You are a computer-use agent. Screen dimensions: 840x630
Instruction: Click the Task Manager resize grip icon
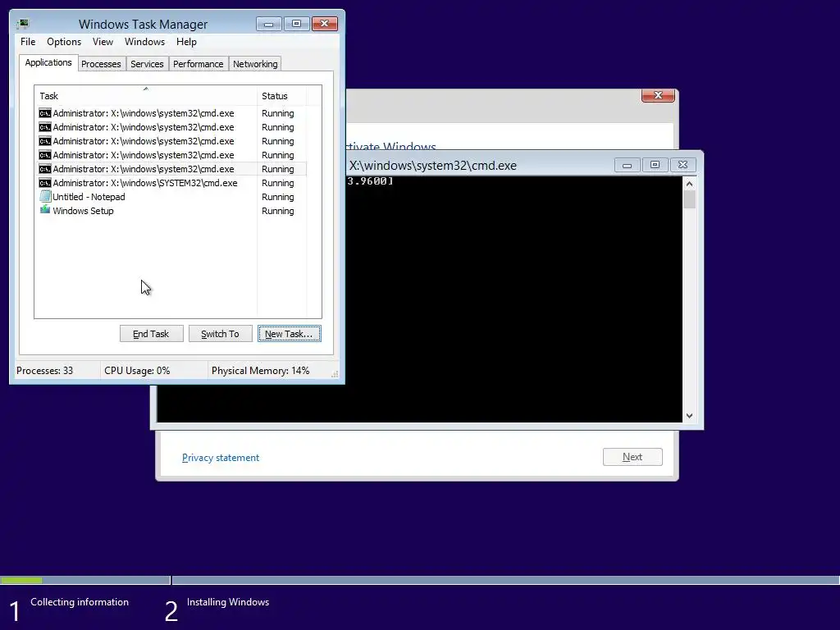pyautogui.click(x=335, y=374)
